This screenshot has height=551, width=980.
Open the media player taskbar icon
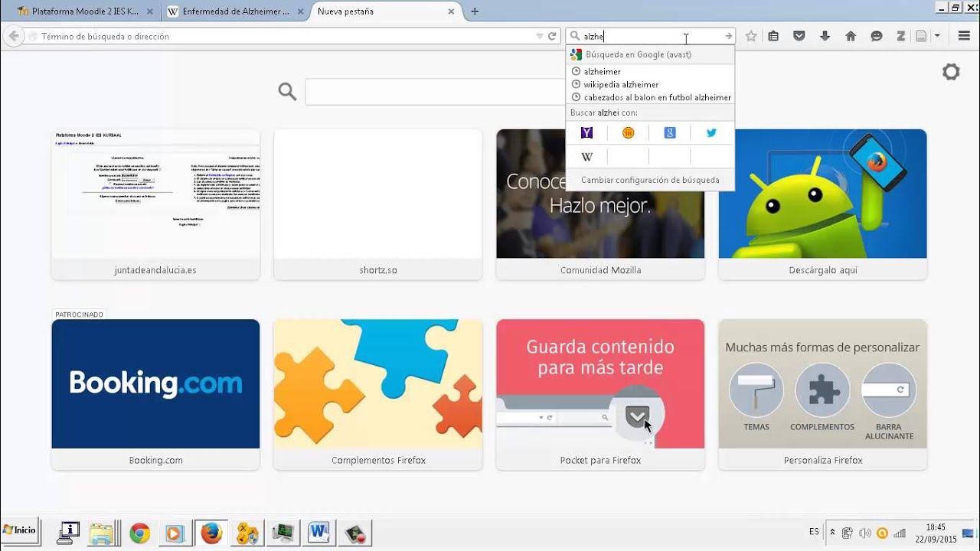click(x=175, y=533)
